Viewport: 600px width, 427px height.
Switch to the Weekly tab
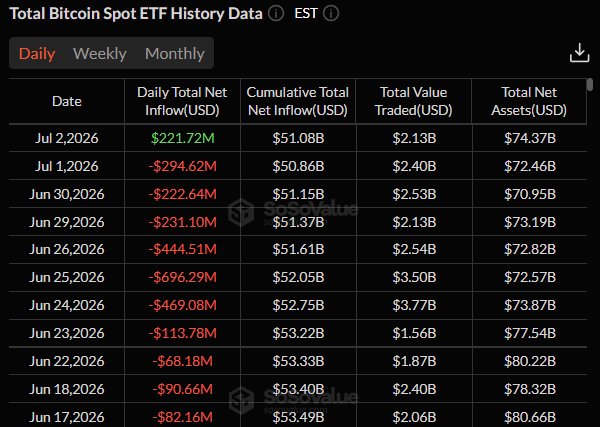click(x=100, y=54)
